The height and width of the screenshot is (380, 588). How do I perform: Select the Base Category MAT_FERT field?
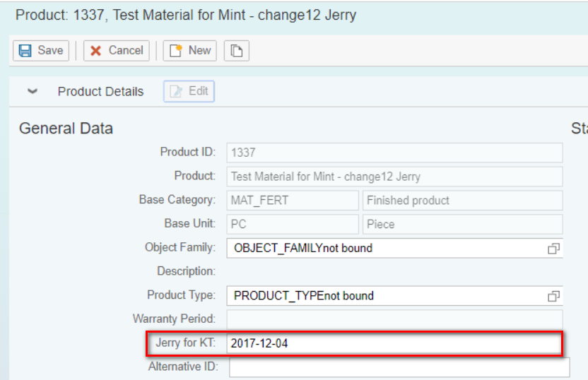(x=293, y=201)
